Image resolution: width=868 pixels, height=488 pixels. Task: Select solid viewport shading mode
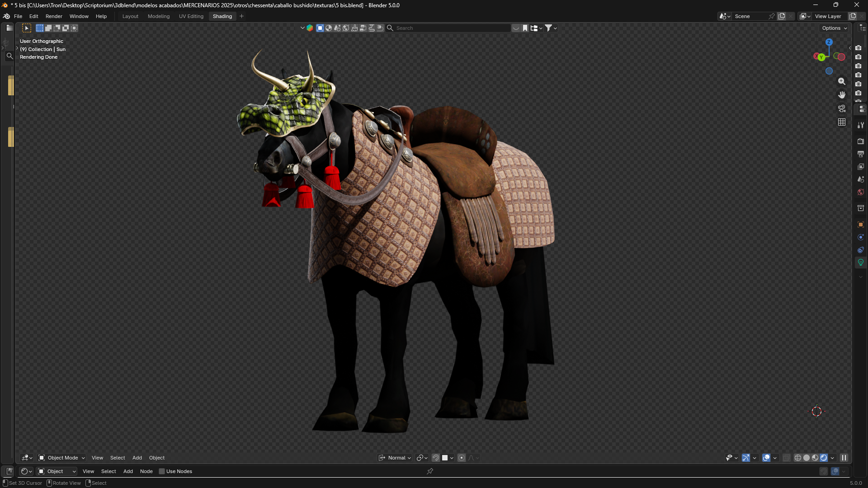click(x=807, y=458)
